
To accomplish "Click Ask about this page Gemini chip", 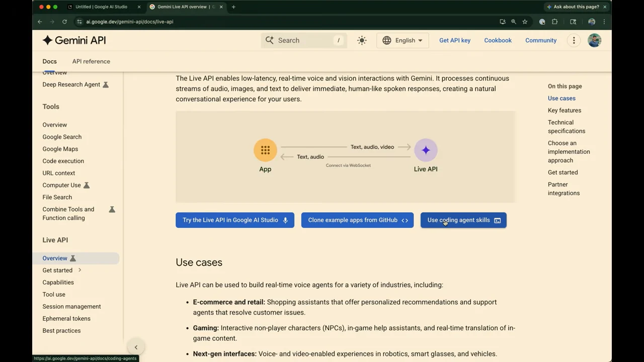I will tap(573, 7).
